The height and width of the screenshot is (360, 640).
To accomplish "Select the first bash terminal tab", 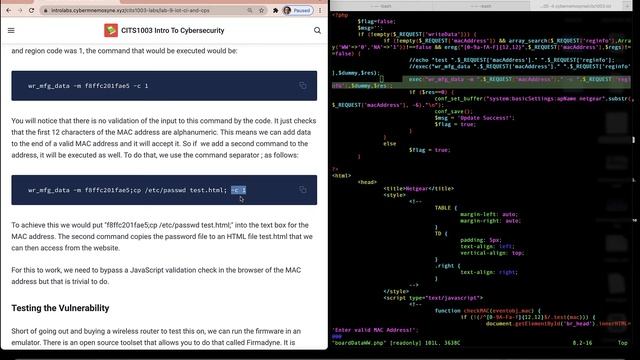I will point(380,6).
